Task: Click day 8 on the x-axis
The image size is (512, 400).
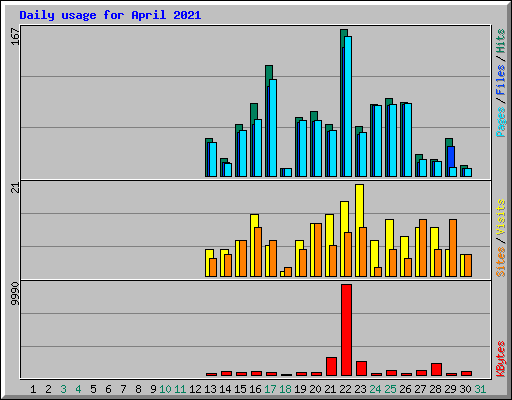Action: tap(138, 389)
